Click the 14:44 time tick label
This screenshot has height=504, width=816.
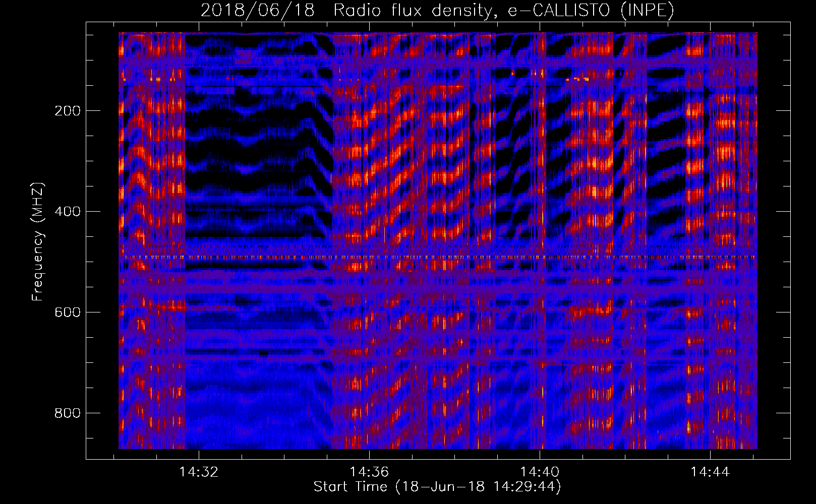pos(710,472)
